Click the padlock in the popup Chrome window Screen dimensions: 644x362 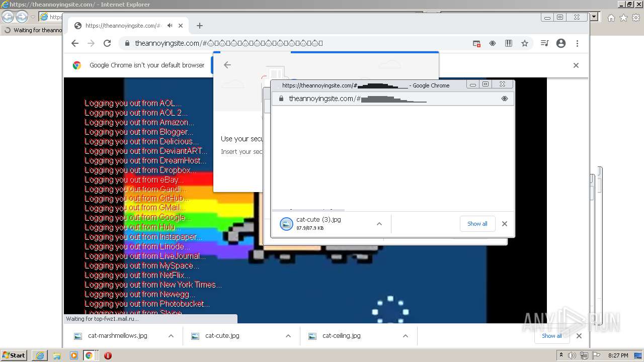(281, 99)
